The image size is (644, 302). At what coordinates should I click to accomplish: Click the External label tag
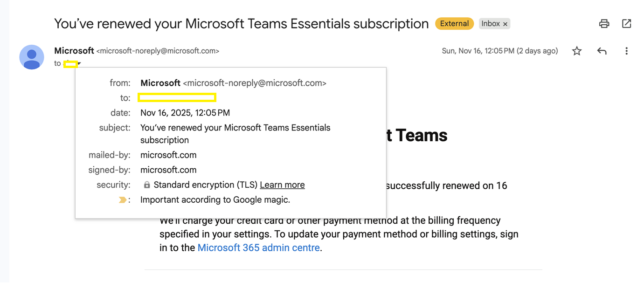click(454, 23)
